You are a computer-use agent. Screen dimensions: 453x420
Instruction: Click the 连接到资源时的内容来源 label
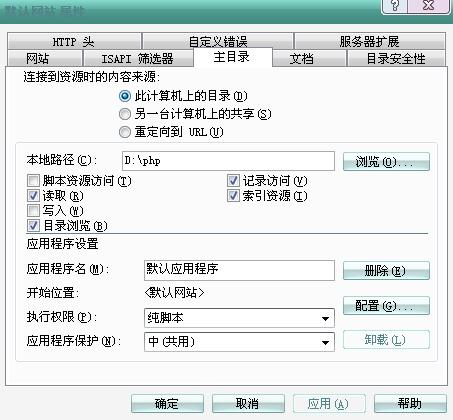point(92,77)
